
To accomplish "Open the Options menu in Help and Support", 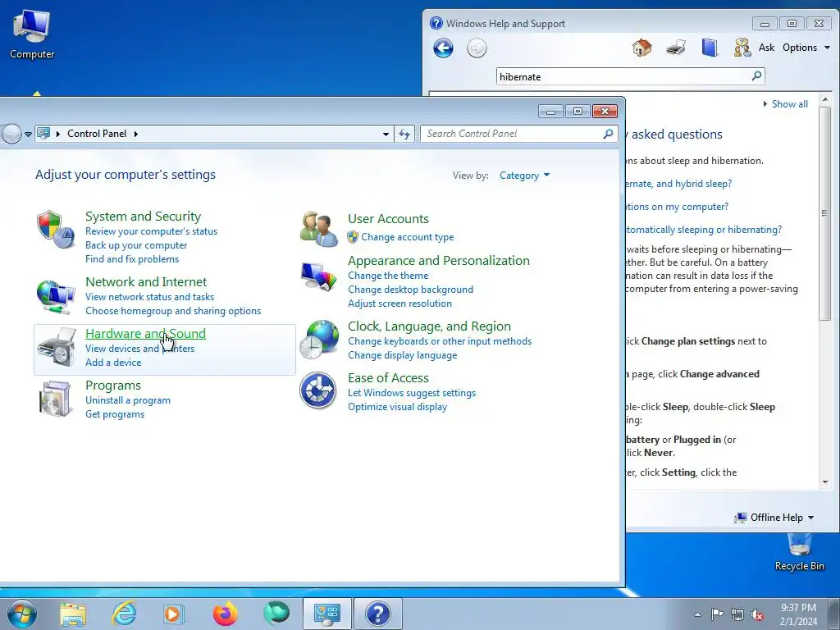I will 806,48.
